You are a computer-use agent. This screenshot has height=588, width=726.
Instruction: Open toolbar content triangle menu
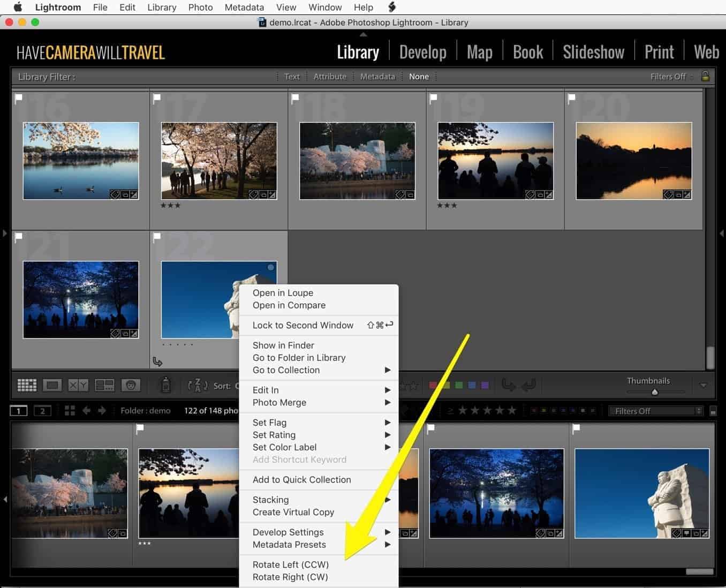704,385
